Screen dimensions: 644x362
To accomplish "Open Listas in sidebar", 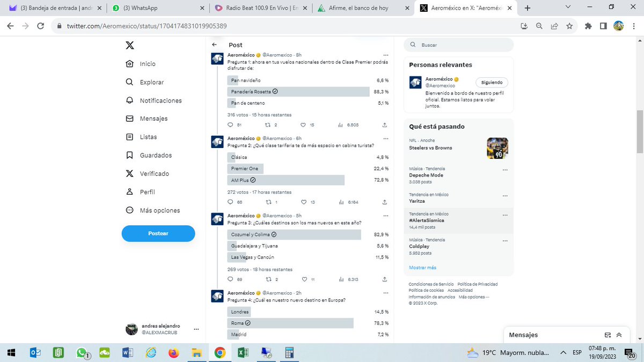I will [x=141, y=137].
